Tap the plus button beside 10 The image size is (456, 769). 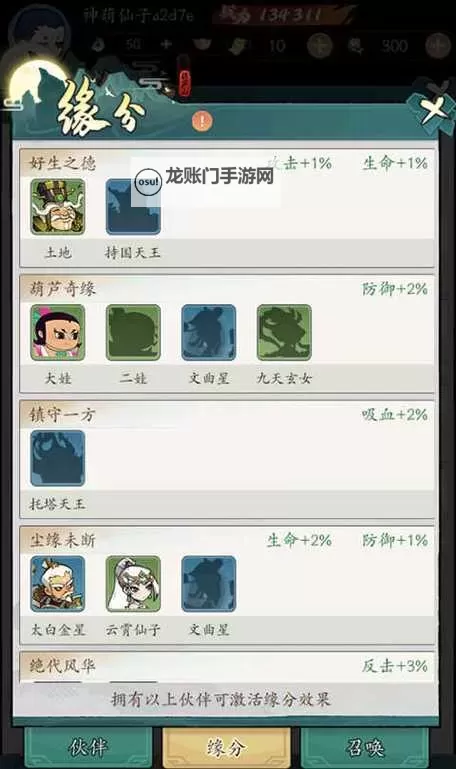tap(320, 46)
